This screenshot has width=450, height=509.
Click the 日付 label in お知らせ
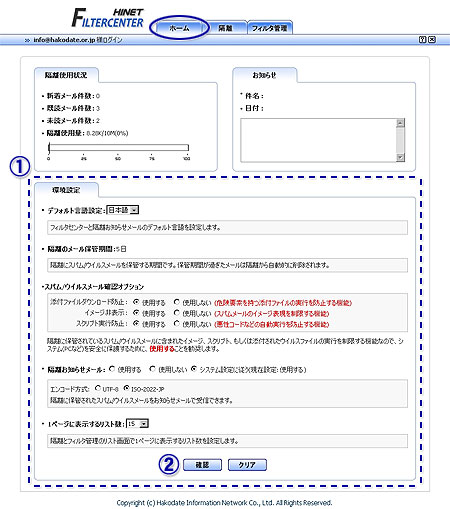tap(254, 108)
